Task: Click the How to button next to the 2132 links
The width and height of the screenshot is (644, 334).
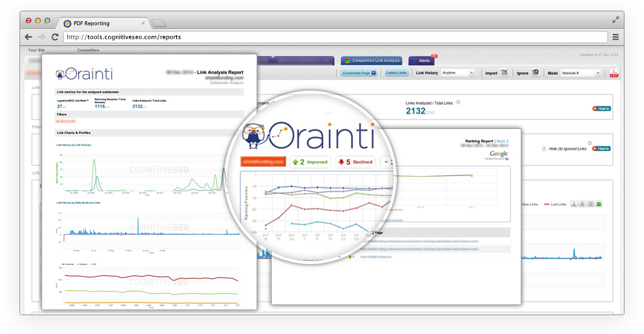Action: [601, 108]
